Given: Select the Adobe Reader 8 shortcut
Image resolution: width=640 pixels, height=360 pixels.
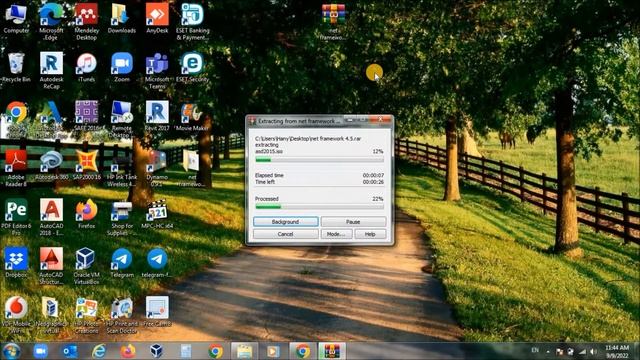Looking at the screenshot, I should (16, 168).
